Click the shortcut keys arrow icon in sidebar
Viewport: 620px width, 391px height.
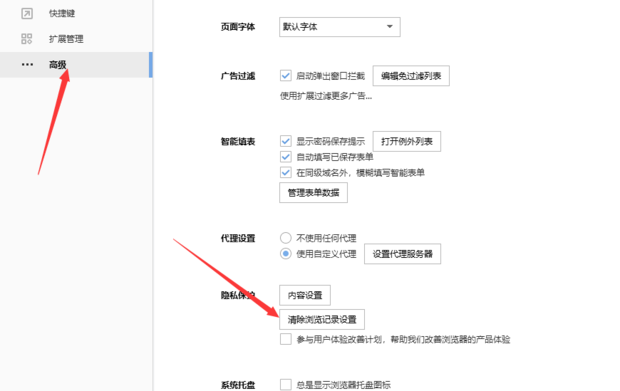pos(27,13)
